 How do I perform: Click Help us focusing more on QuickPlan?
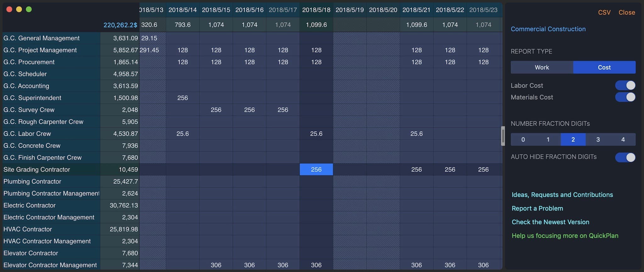[x=565, y=236]
